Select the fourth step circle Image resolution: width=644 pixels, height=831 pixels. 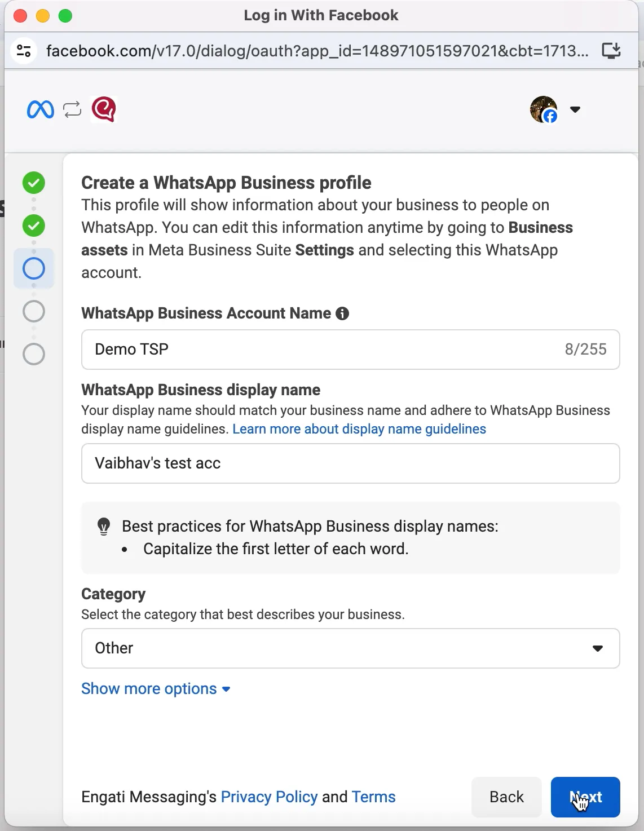(34, 311)
